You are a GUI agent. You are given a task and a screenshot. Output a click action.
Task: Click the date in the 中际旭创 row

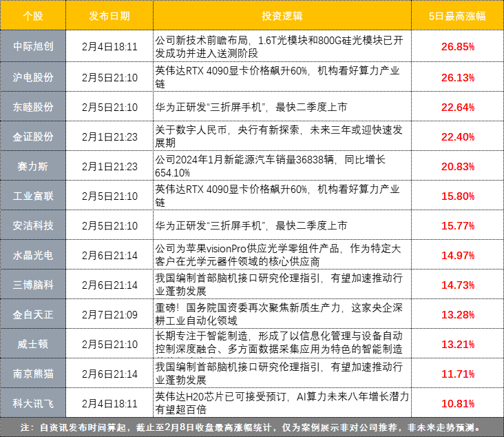pos(109,47)
